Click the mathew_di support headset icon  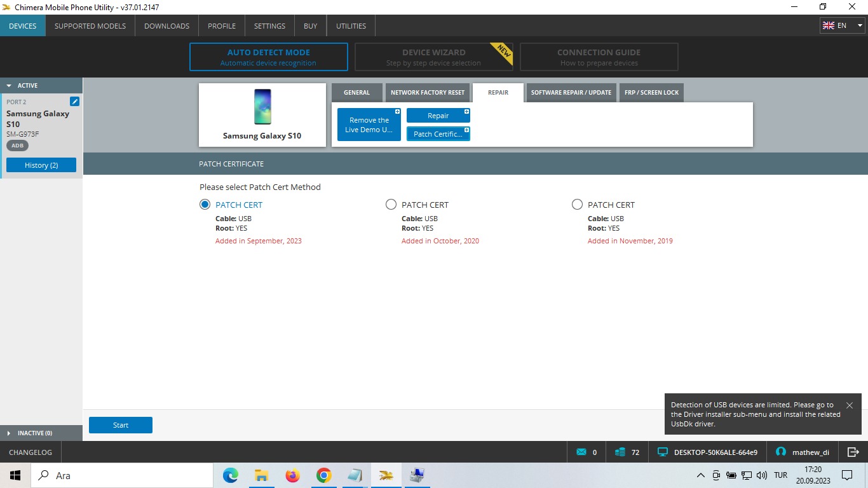781,452
